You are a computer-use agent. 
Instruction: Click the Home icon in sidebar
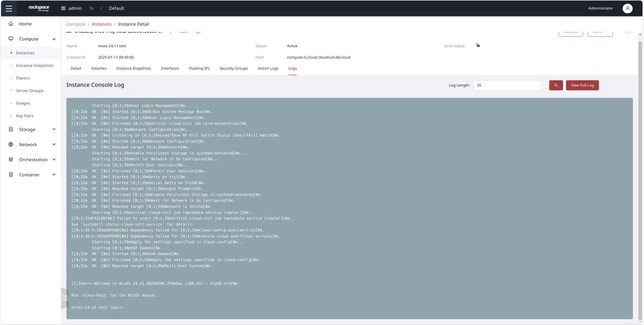[x=11, y=24]
